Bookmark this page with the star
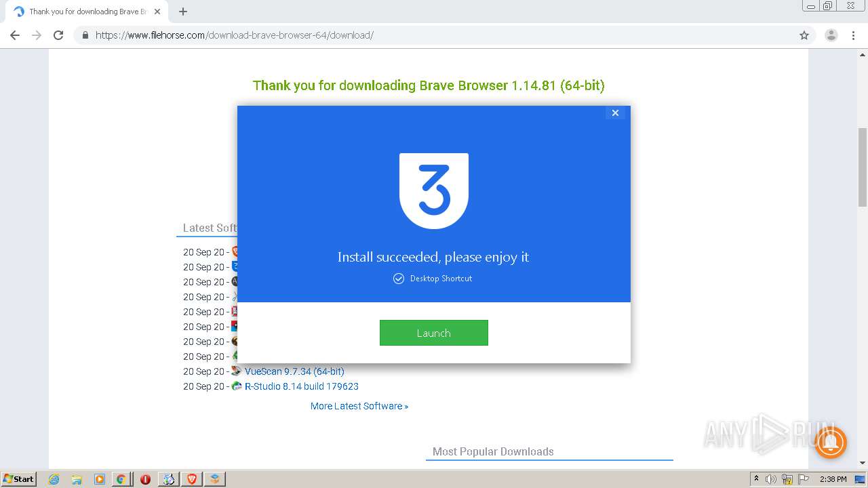This screenshot has height=488, width=868. tap(804, 35)
